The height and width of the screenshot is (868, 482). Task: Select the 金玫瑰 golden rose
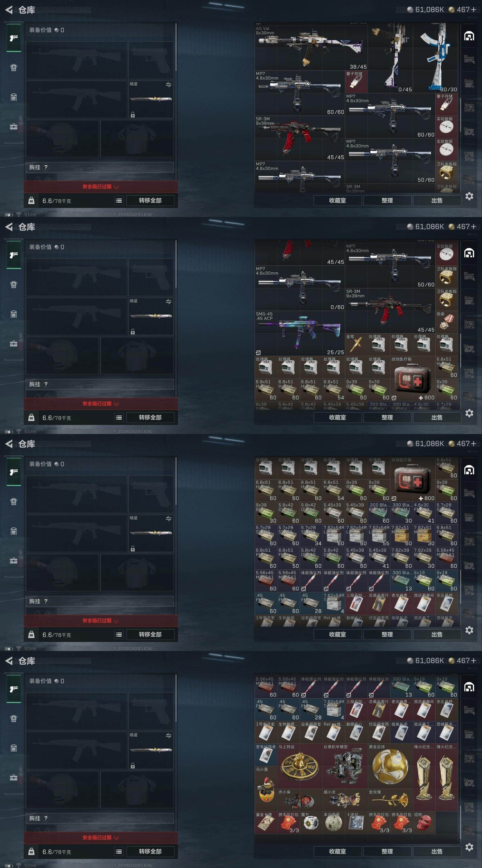[390, 800]
